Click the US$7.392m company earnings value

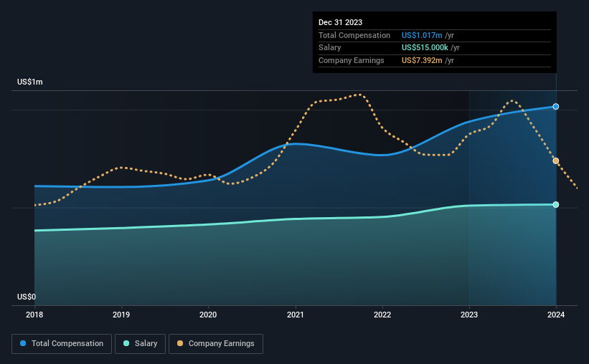pyautogui.click(x=422, y=60)
